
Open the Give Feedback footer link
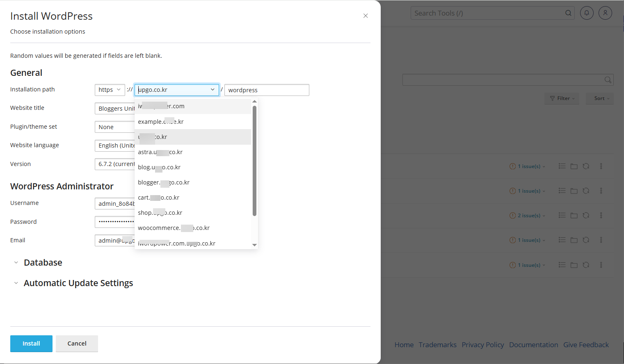coord(586,345)
